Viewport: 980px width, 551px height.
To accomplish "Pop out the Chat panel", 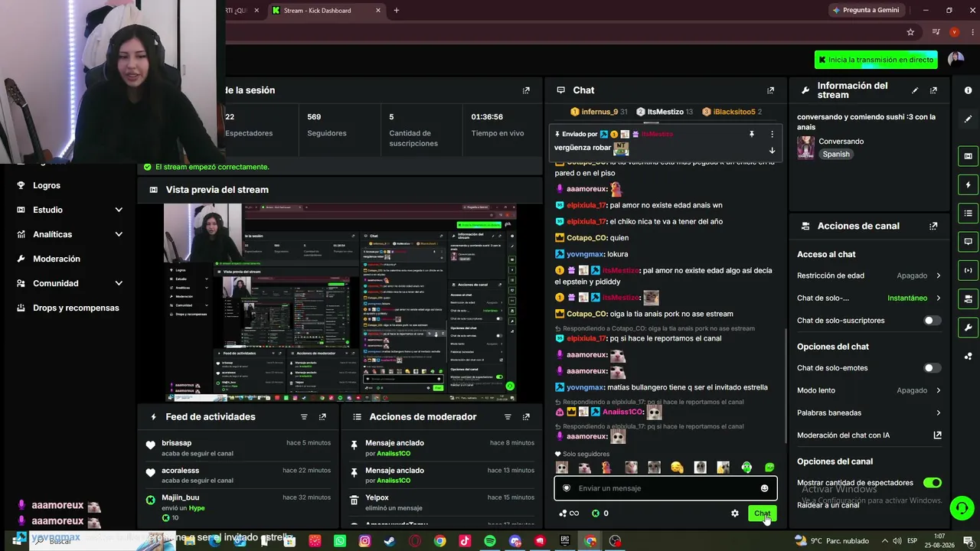I will [771, 90].
